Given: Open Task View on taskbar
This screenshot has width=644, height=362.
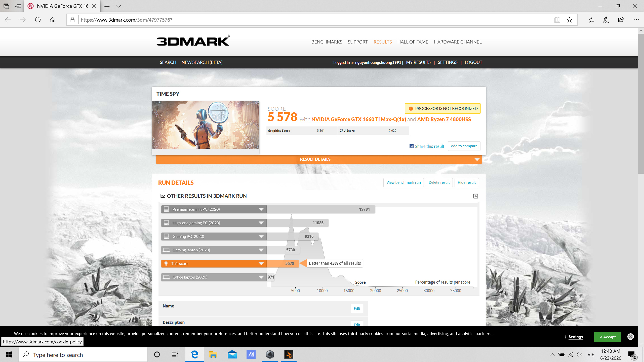Looking at the screenshot, I should 175,355.
